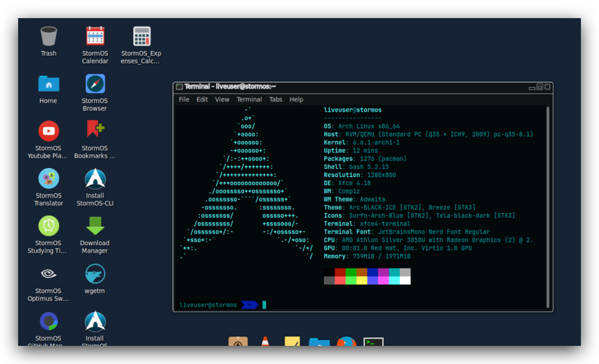Open the Home folder icon
The image size is (599, 364).
[x=48, y=83]
